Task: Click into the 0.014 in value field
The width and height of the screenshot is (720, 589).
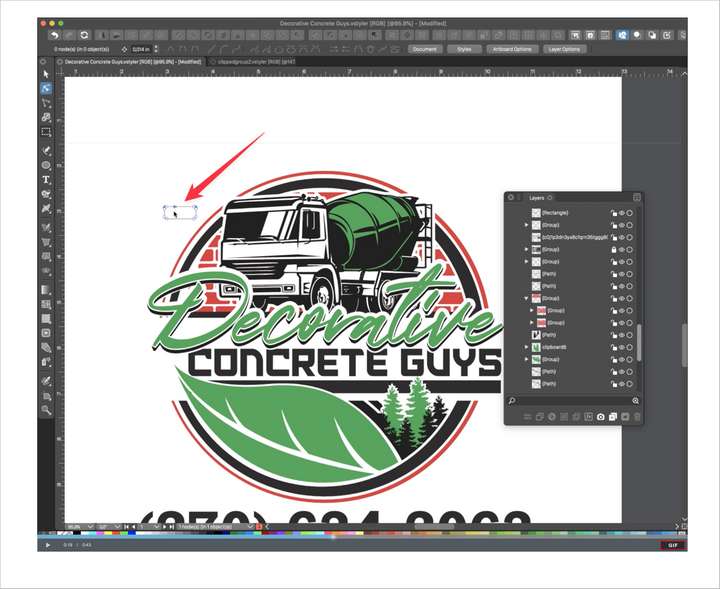Action: click(141, 49)
